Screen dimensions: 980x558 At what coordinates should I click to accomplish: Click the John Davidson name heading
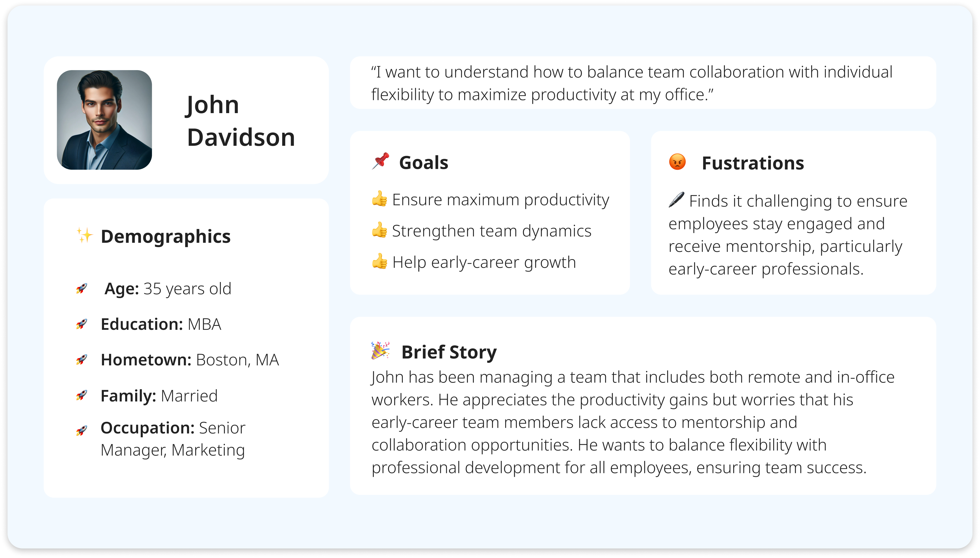pyautogui.click(x=240, y=121)
